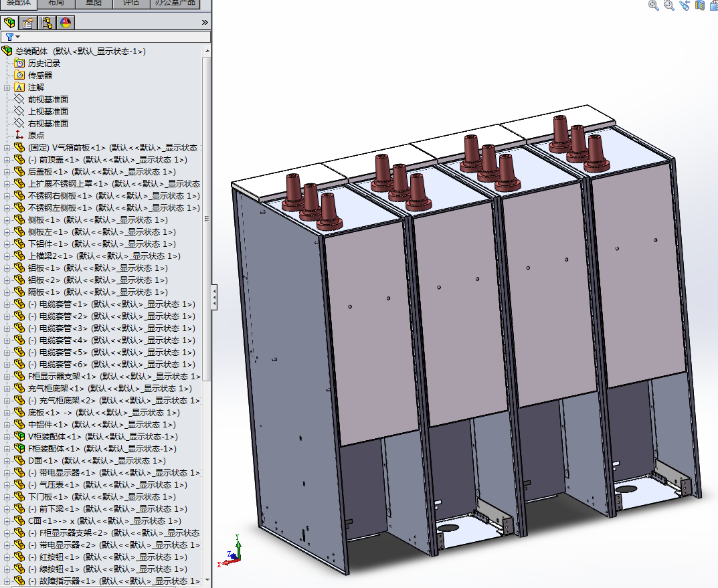Open the ConfigurationManager tab icon
Screen dimensions: 718x588
coord(47,23)
